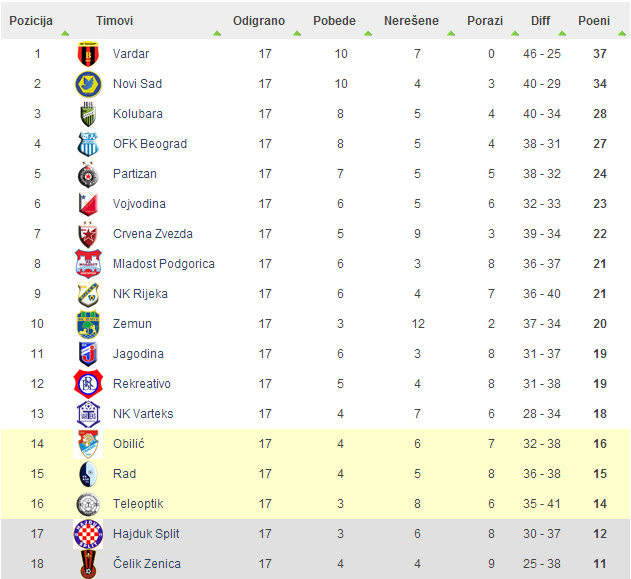Sort by Pobede column arrow
Screen dimensions: 631x579
coord(368,33)
